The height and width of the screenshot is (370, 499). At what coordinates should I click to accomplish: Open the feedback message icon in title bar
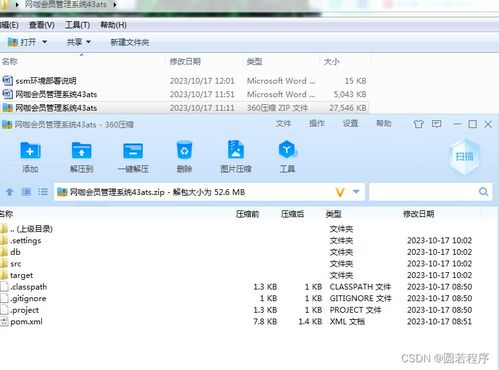tap(436, 124)
